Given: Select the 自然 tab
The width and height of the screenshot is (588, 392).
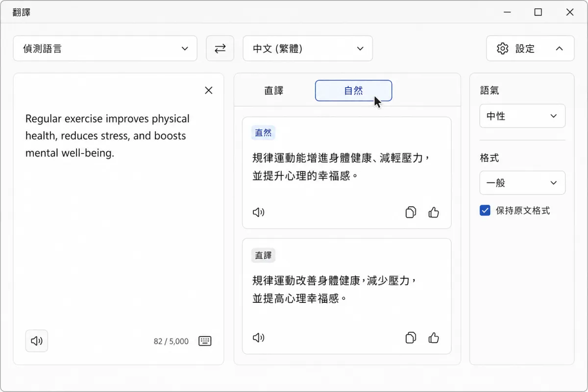Looking at the screenshot, I should pos(353,91).
